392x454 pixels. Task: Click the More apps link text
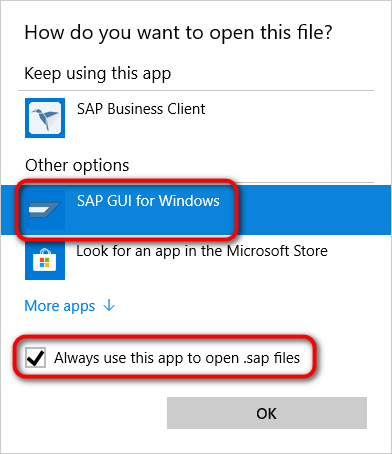pyautogui.click(x=60, y=306)
